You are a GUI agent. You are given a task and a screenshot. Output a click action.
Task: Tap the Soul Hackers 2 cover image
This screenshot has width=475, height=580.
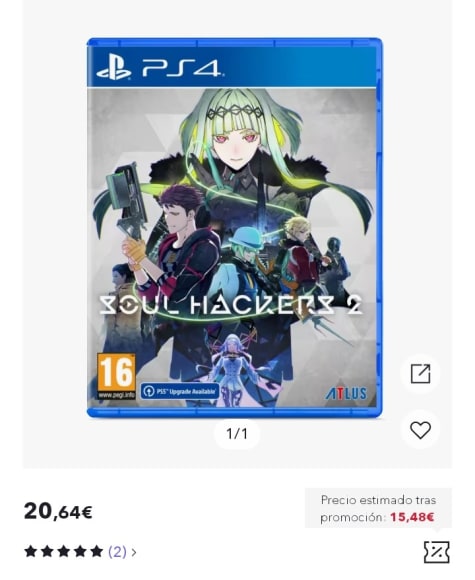pyautogui.click(x=235, y=228)
